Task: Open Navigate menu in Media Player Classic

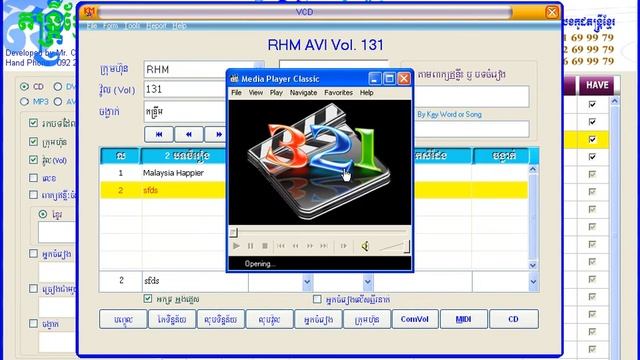Action: [303, 93]
